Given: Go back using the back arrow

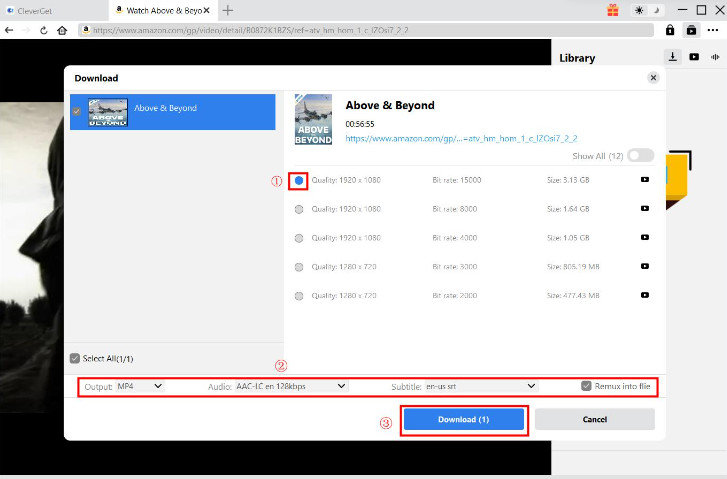Looking at the screenshot, I should click(9, 31).
